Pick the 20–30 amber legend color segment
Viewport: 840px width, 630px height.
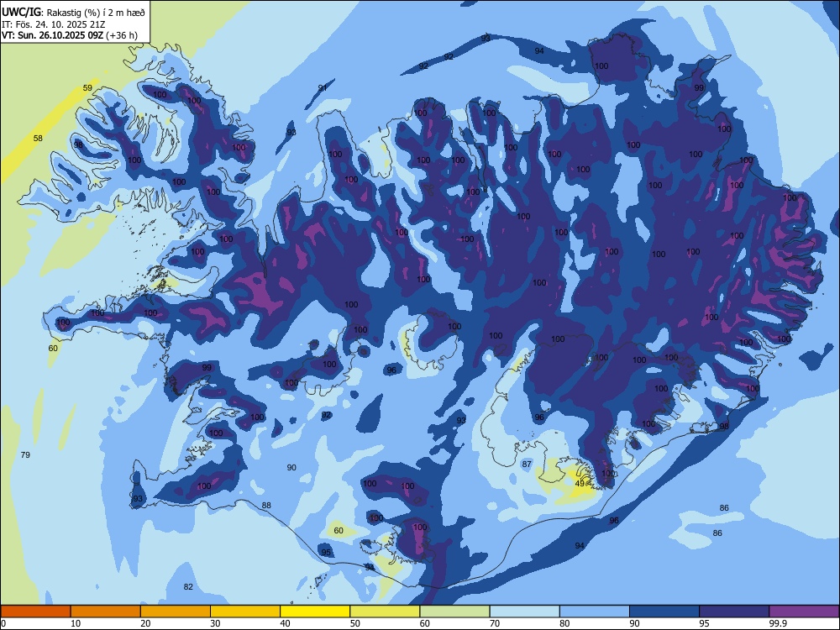176,612
